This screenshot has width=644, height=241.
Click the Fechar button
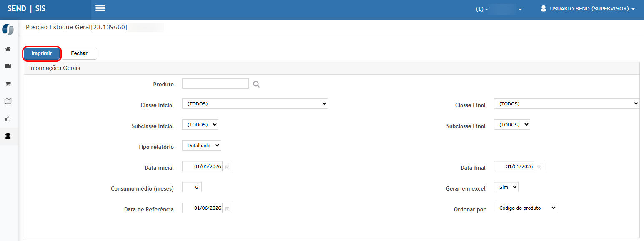(79, 53)
